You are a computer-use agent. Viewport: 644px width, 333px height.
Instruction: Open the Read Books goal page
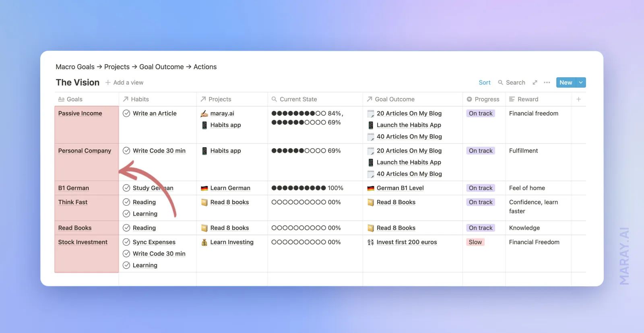pyautogui.click(x=75, y=228)
